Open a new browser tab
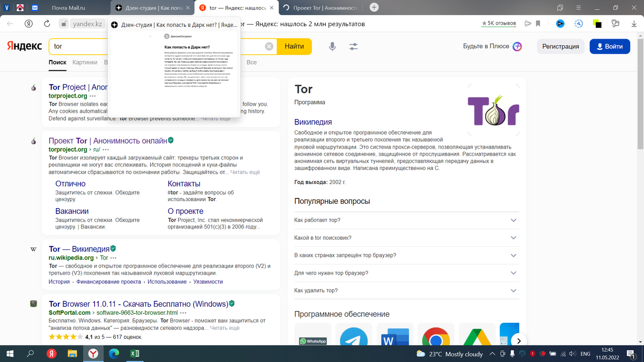 coord(374,8)
